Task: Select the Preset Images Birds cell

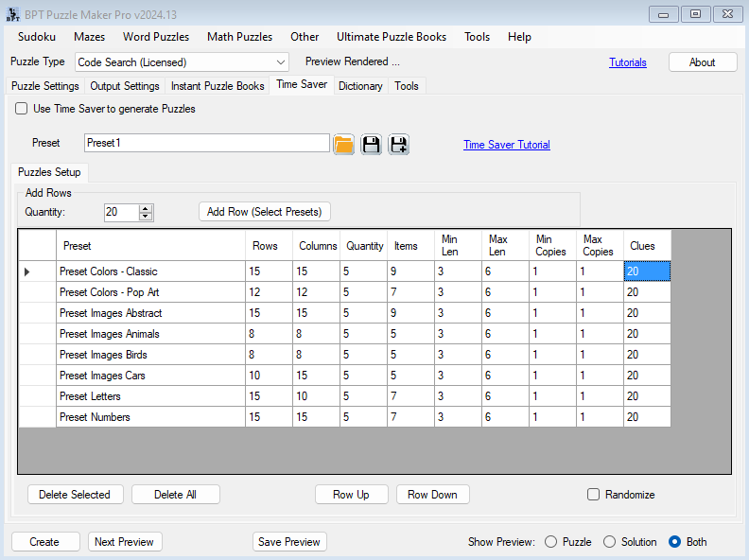Action: pos(151,355)
